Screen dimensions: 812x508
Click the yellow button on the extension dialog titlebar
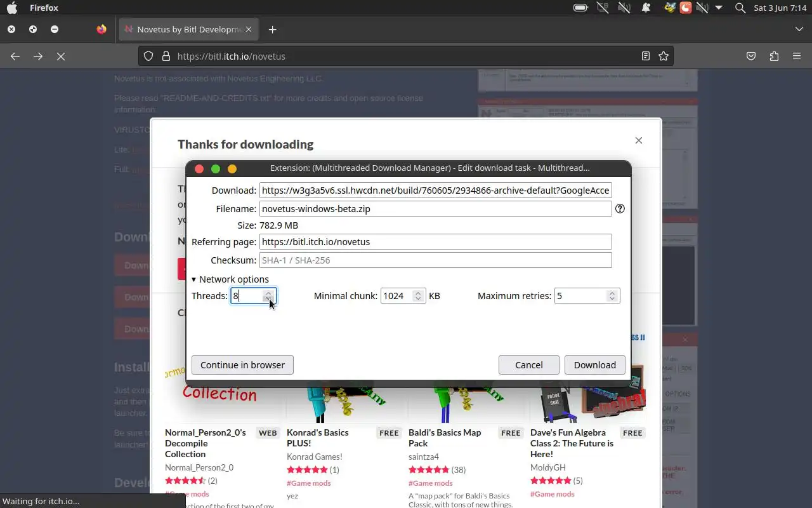(232, 168)
